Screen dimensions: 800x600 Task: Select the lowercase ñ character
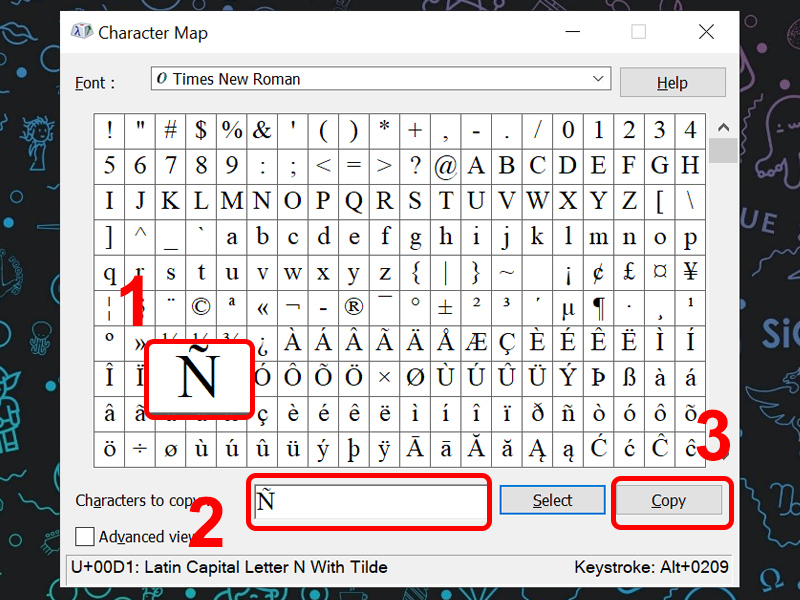click(x=568, y=412)
